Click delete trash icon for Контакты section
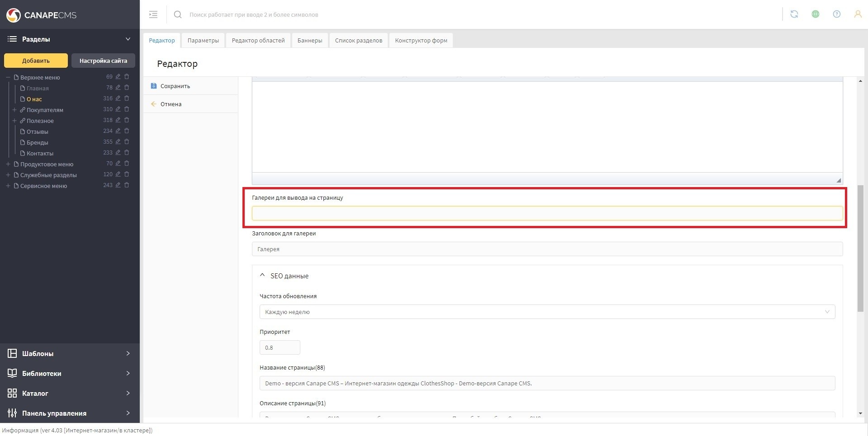The width and height of the screenshot is (868, 436). click(127, 153)
